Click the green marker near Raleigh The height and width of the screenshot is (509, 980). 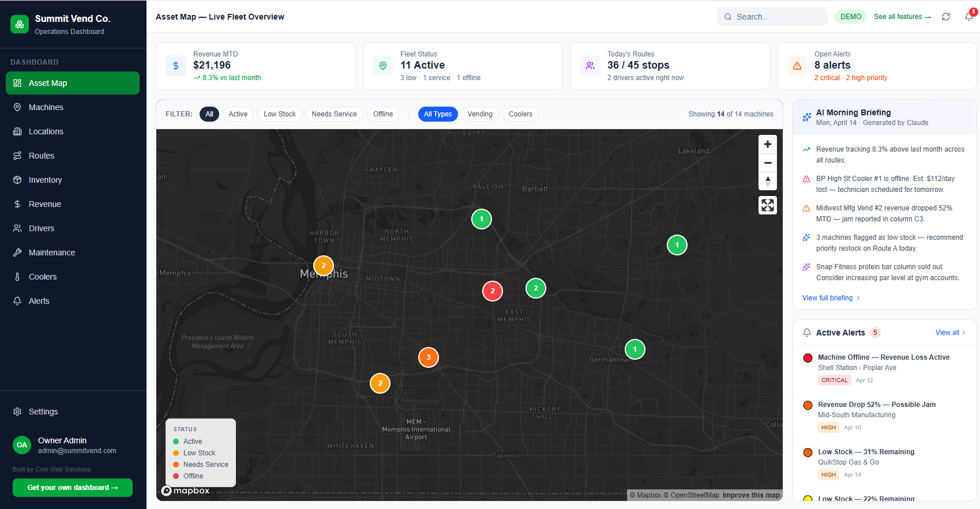[482, 219]
